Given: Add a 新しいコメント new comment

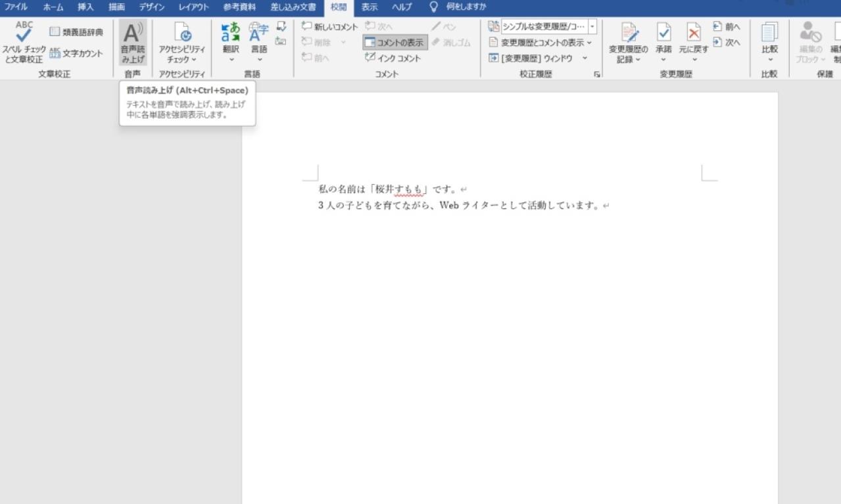Looking at the screenshot, I should click(x=329, y=27).
